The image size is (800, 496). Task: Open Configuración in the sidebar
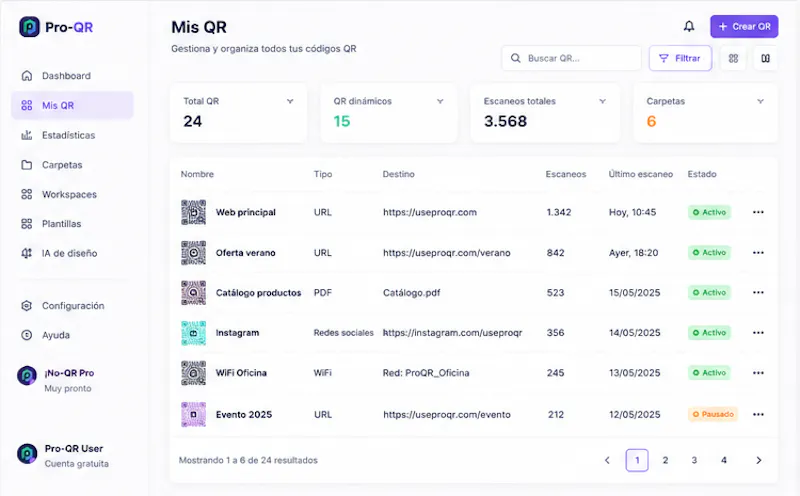72,306
